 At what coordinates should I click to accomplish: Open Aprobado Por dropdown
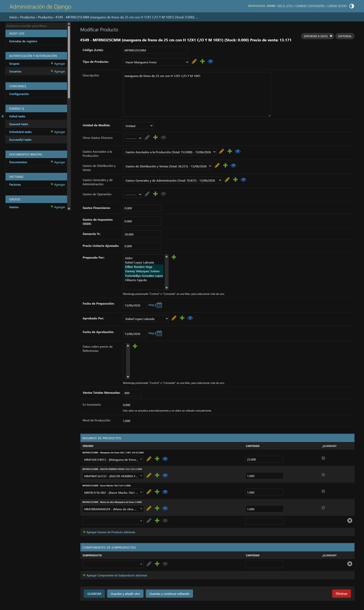tap(146, 319)
